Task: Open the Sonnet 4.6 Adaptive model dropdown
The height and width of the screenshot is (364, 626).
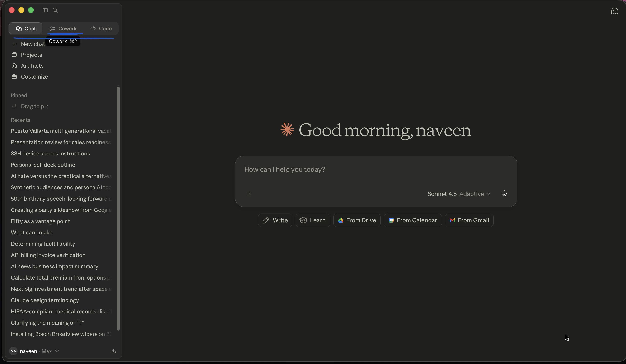Action: pyautogui.click(x=459, y=194)
